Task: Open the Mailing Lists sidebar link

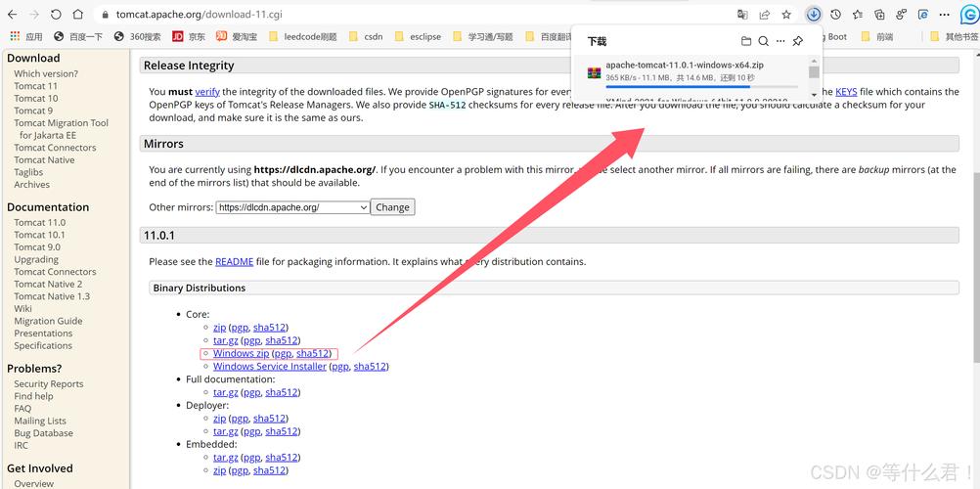Action: pos(40,421)
